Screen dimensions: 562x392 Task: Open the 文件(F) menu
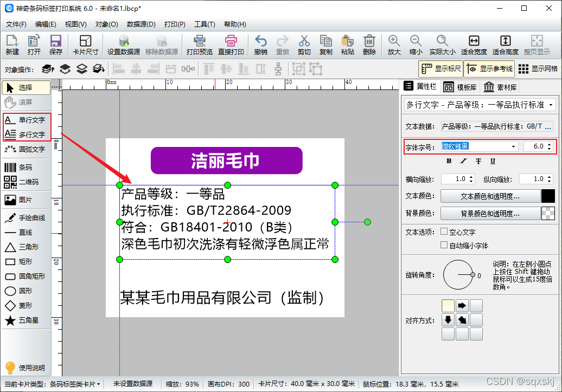tap(16, 24)
